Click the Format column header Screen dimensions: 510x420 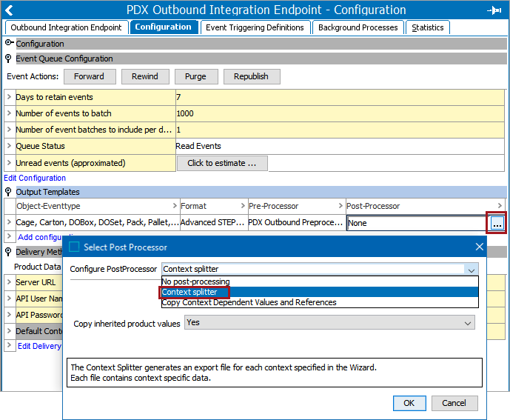[x=214, y=206]
